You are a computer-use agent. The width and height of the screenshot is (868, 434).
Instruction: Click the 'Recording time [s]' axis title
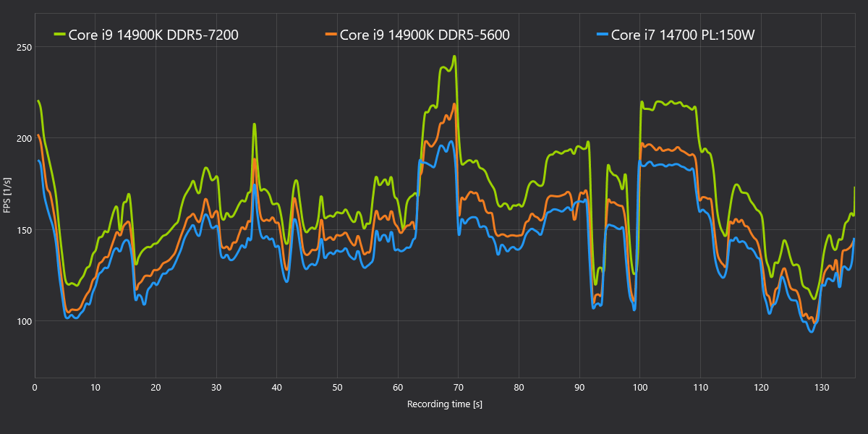click(445, 404)
